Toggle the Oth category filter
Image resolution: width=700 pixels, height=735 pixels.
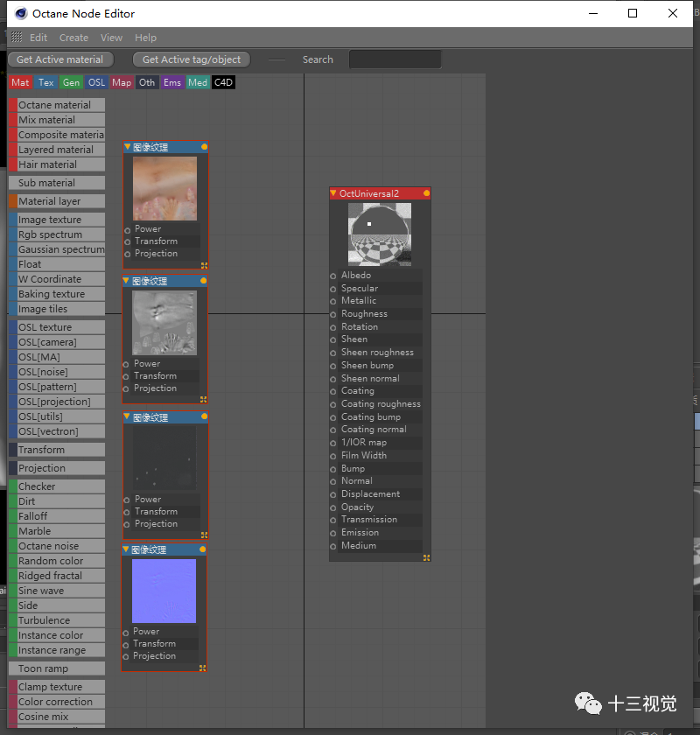(147, 82)
